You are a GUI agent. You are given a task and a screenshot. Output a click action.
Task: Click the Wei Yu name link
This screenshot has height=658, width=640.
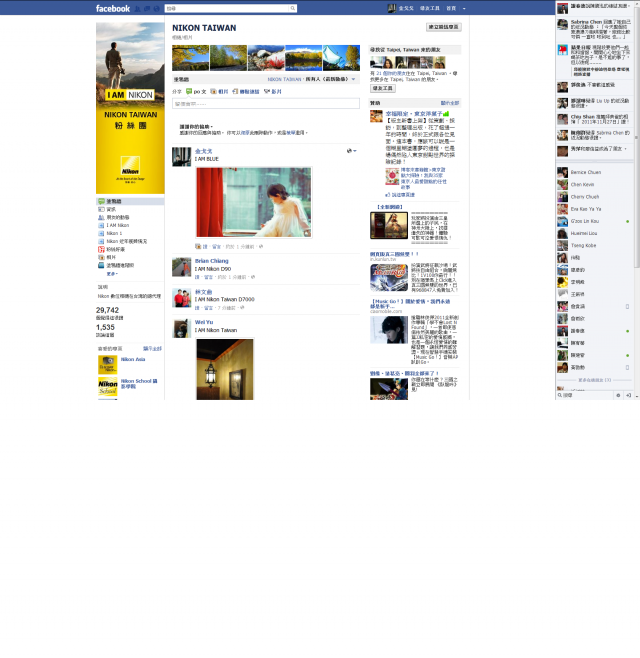pos(204,322)
